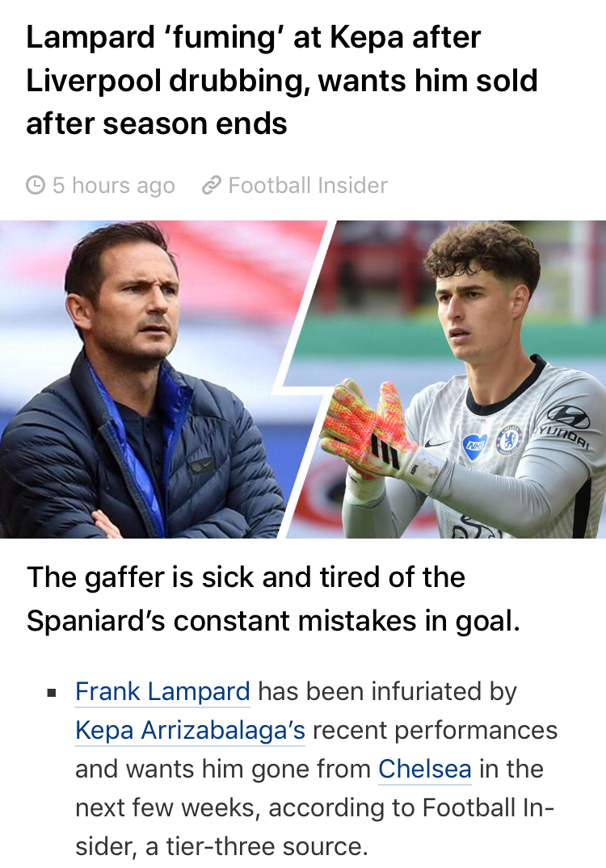
Task: Open the Football Insider source link
Action: pos(308,186)
